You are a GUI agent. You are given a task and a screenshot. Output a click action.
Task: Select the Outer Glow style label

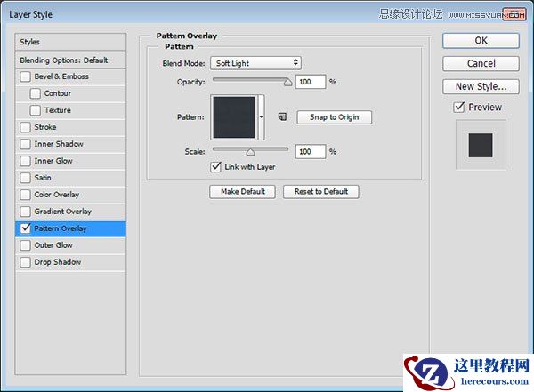click(53, 245)
